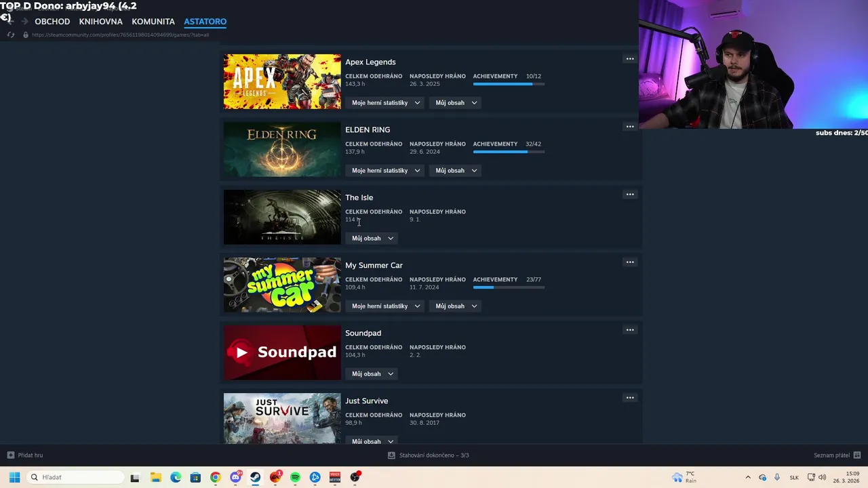This screenshot has height=488, width=868.
Task: Open Spotify from the taskbar
Action: [295, 477]
